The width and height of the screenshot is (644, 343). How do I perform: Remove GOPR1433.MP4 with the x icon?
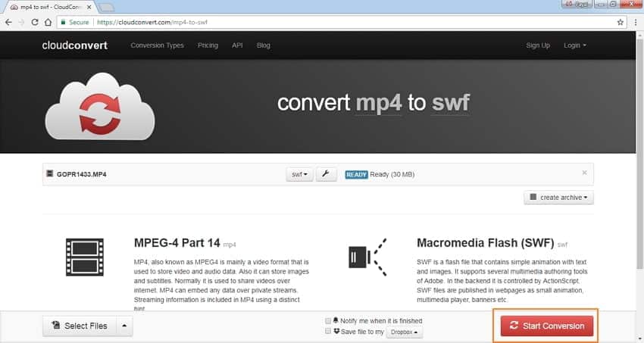pos(584,173)
